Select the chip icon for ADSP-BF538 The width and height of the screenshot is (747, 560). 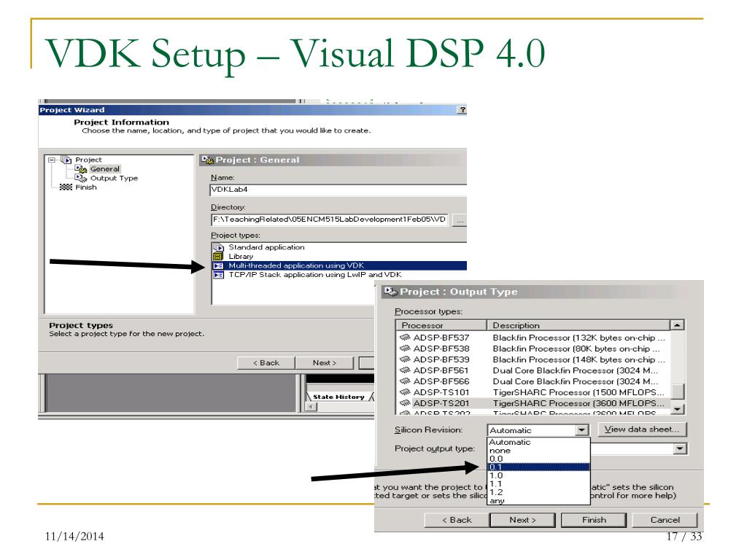(405, 348)
